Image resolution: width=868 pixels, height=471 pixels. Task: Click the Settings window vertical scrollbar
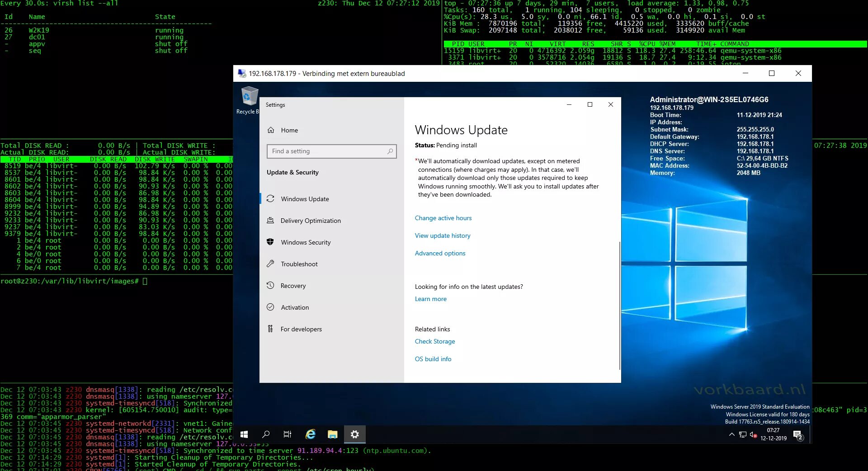click(x=619, y=306)
